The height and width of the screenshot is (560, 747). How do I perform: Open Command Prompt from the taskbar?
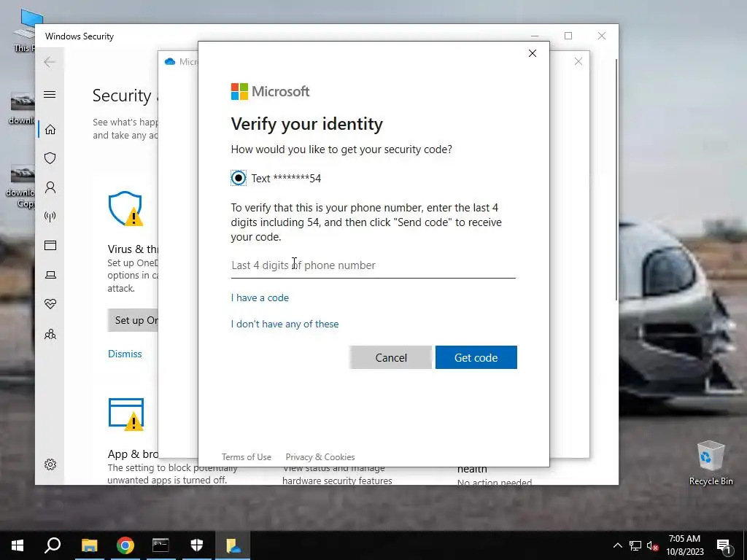tap(160, 545)
